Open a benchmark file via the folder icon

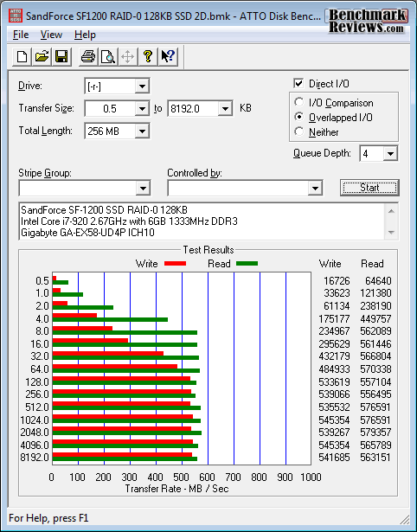42,56
